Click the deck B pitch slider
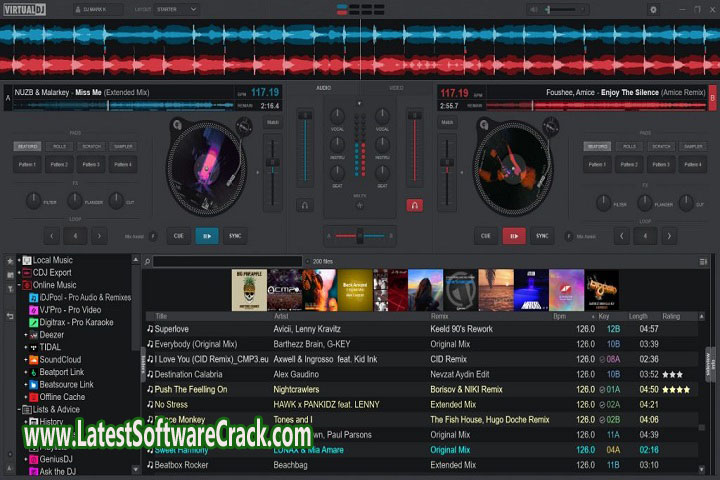The height and width of the screenshot is (480, 720). [x=447, y=163]
